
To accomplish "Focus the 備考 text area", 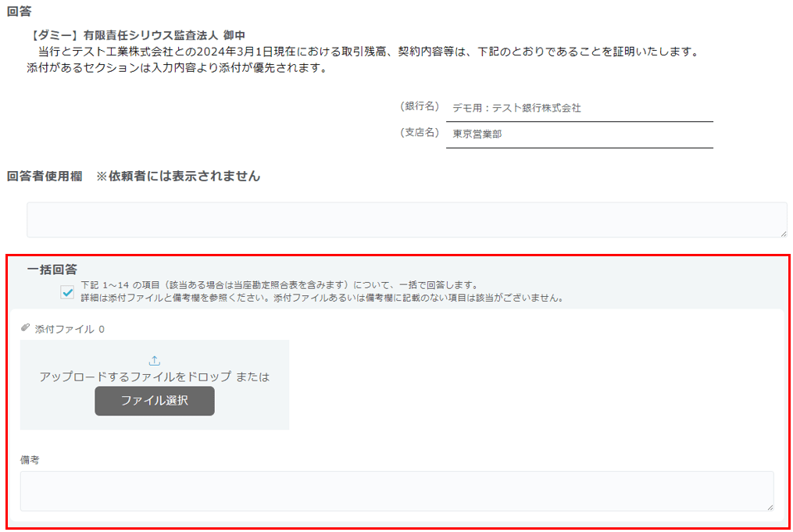I will click(x=396, y=491).
